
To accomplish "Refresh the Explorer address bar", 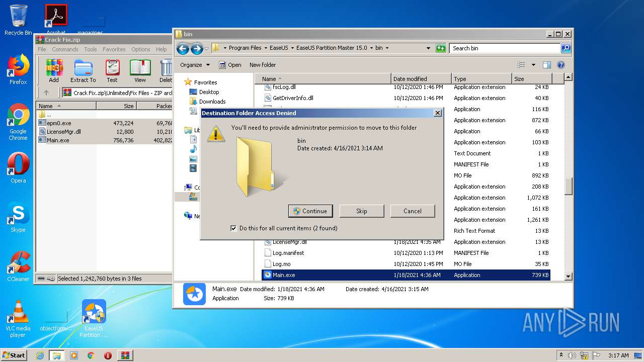I will click(441, 48).
